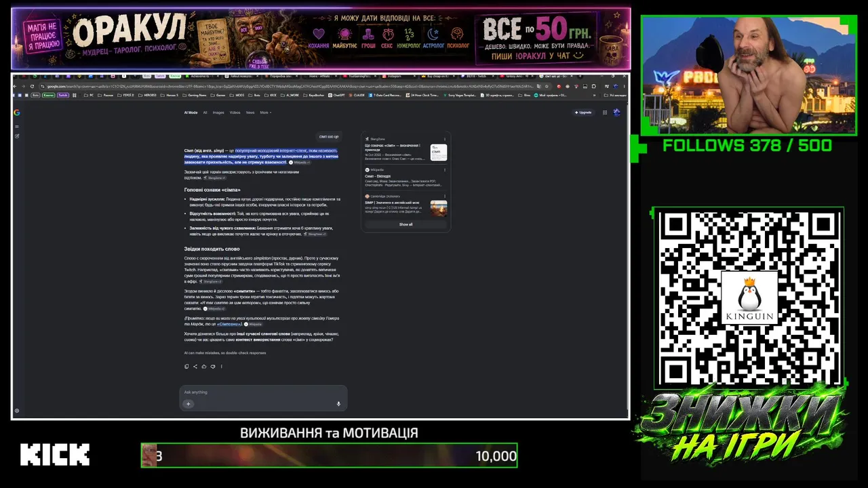868x488 pixels.
Task: Click the plus attachment button in Ask anything
Action: pos(189,404)
